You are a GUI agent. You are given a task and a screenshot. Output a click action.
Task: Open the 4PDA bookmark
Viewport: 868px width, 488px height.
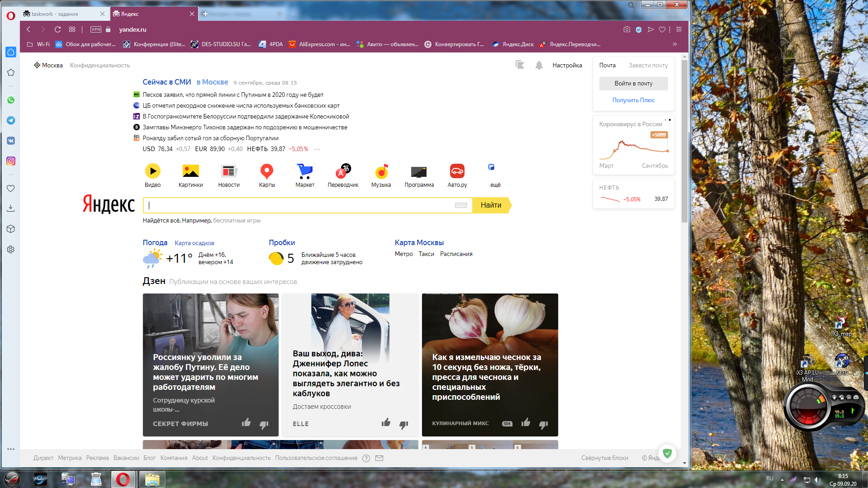coord(271,44)
